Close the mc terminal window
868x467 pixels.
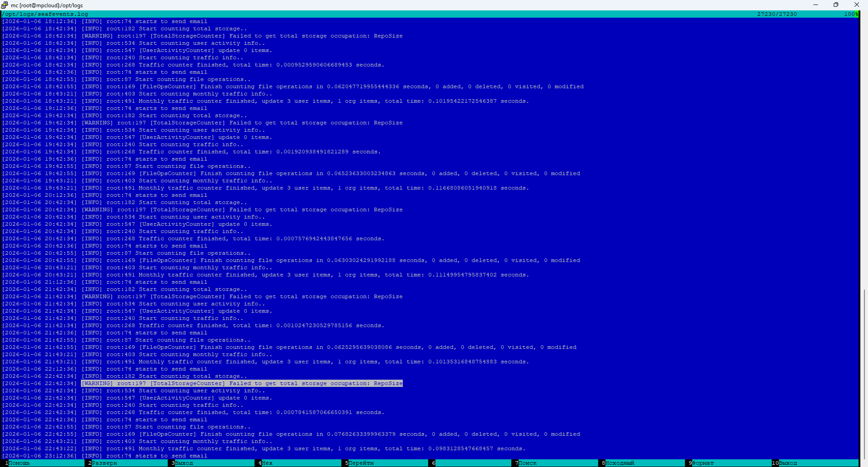(x=857, y=5)
